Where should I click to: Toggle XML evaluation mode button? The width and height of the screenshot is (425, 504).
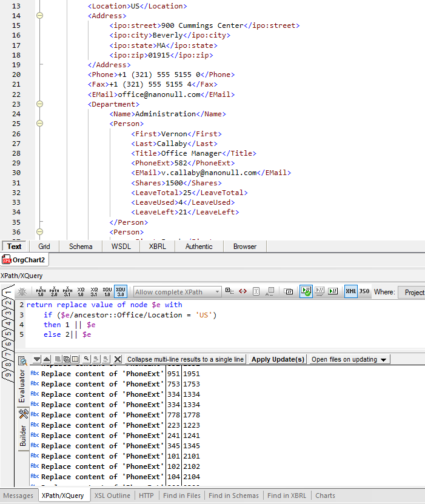(350, 291)
